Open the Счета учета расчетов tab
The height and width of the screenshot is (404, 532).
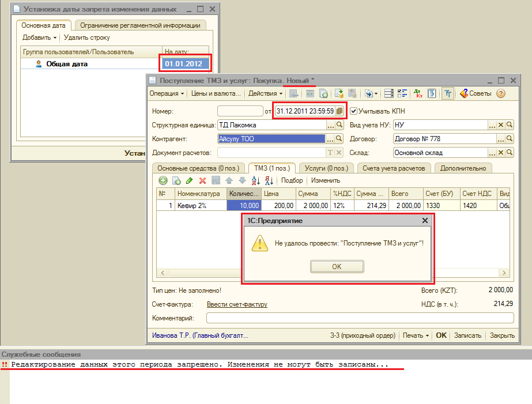point(394,168)
